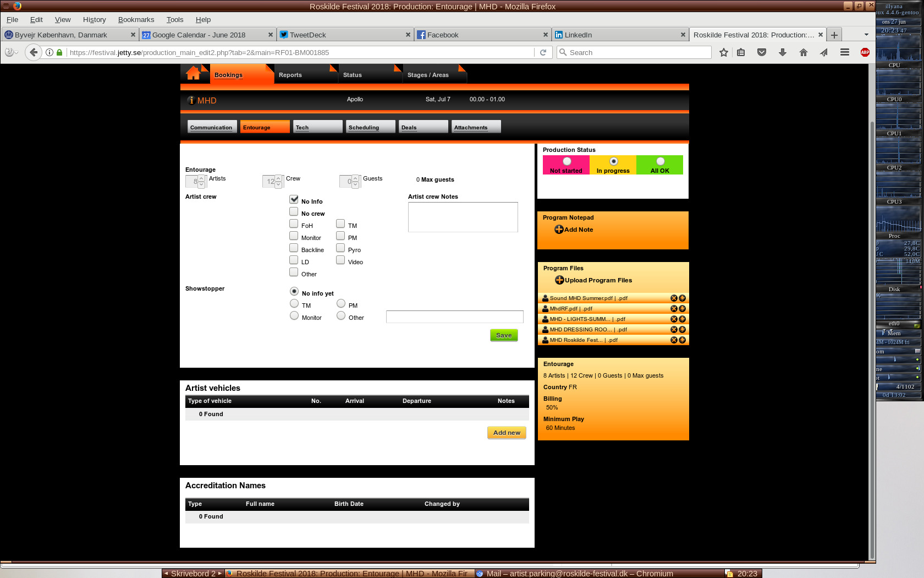
Task: Enable the Backline checkbox
Action: pyautogui.click(x=294, y=248)
